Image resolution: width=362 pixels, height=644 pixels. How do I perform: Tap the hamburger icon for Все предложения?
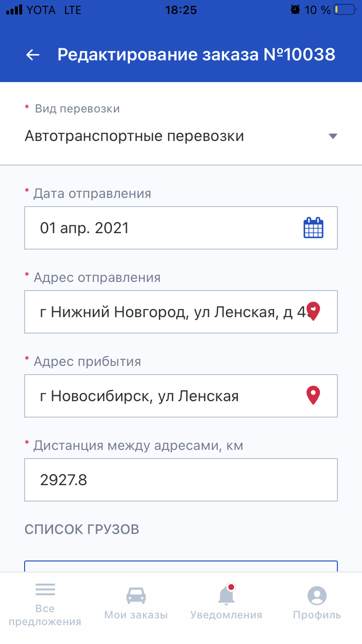click(x=45, y=589)
